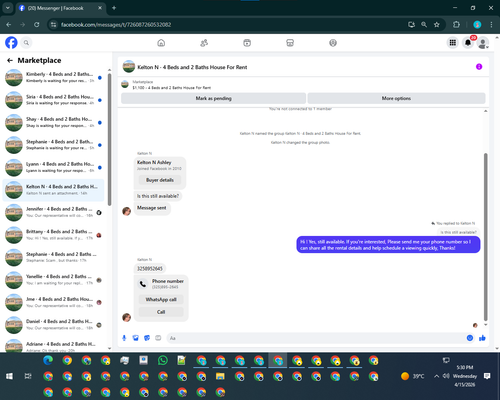
Task: Open the unread Stephanie conversation waiting for response
Action: [x=53, y=145]
